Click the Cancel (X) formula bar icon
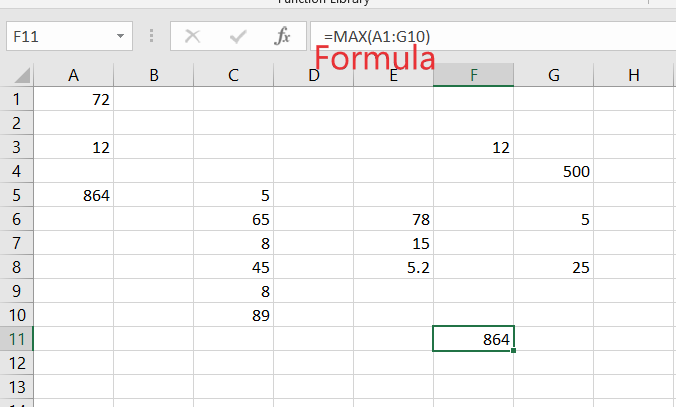This screenshot has height=407, width=676. 192,36
